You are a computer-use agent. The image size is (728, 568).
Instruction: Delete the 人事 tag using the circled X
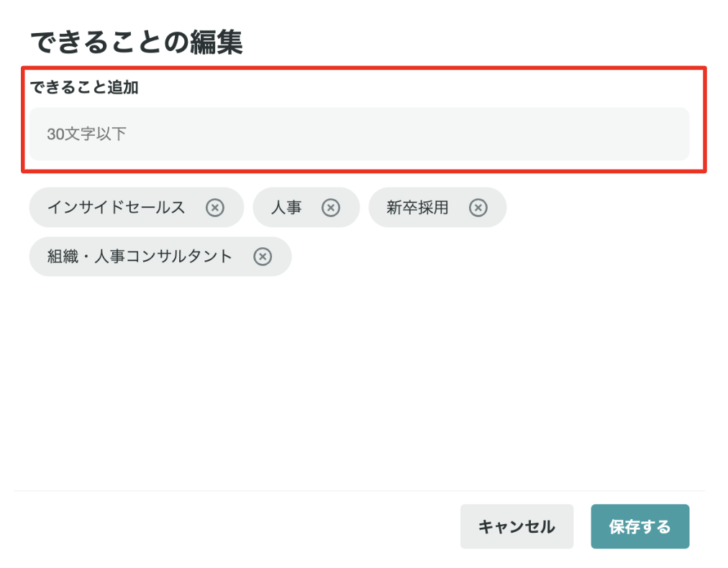(x=331, y=208)
